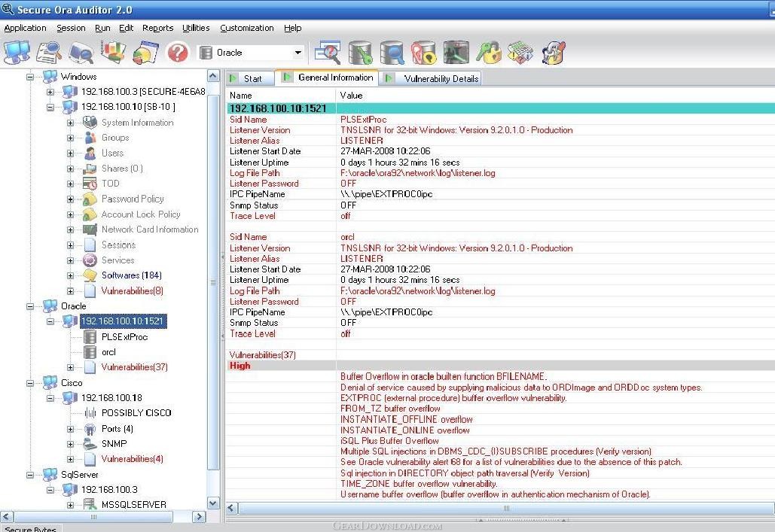Image resolution: width=775 pixels, height=532 pixels.
Task: Switch to the General Information tab
Action: point(327,78)
